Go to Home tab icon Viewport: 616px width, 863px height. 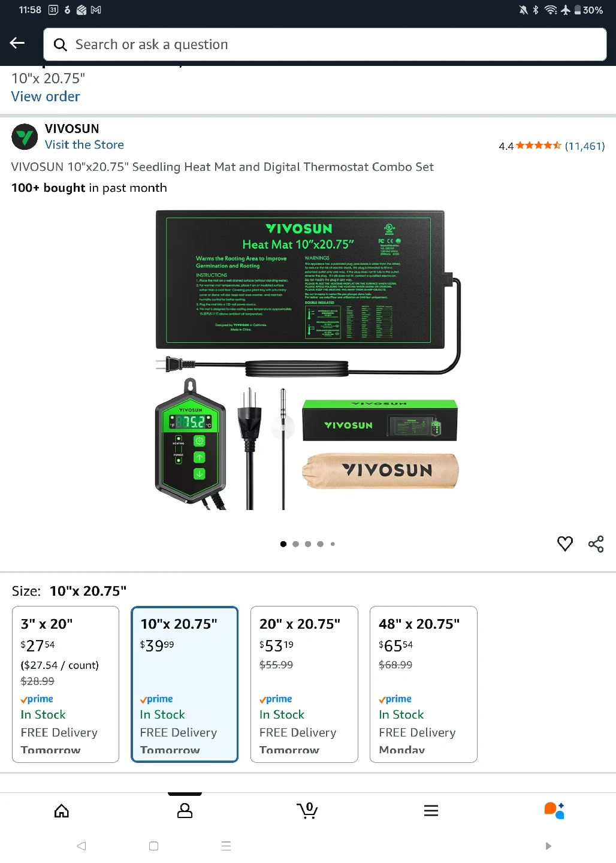point(62,811)
